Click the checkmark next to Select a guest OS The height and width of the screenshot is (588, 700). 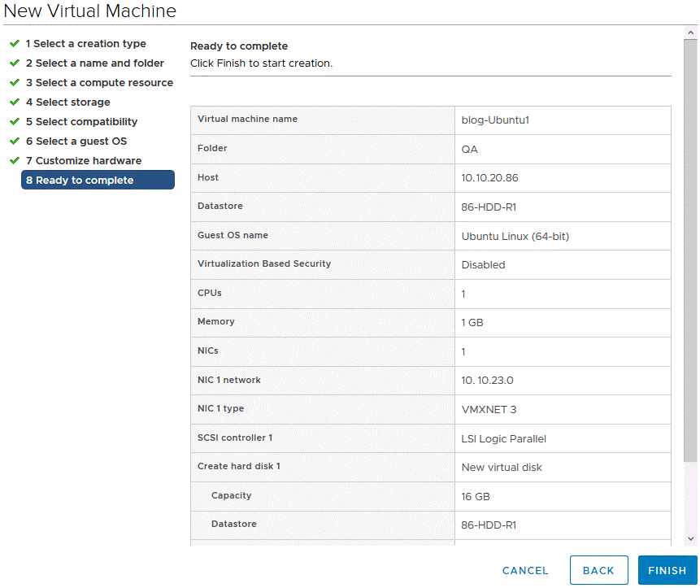pyautogui.click(x=14, y=142)
